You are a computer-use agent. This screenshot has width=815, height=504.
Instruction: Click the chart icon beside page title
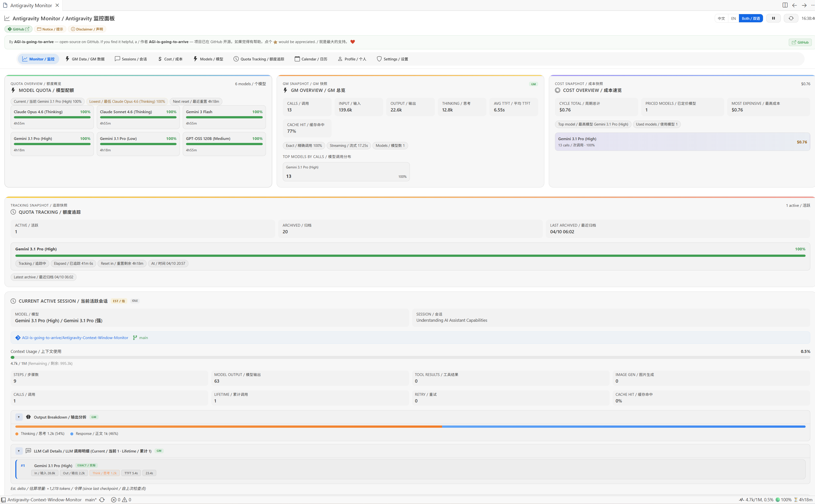point(7,18)
